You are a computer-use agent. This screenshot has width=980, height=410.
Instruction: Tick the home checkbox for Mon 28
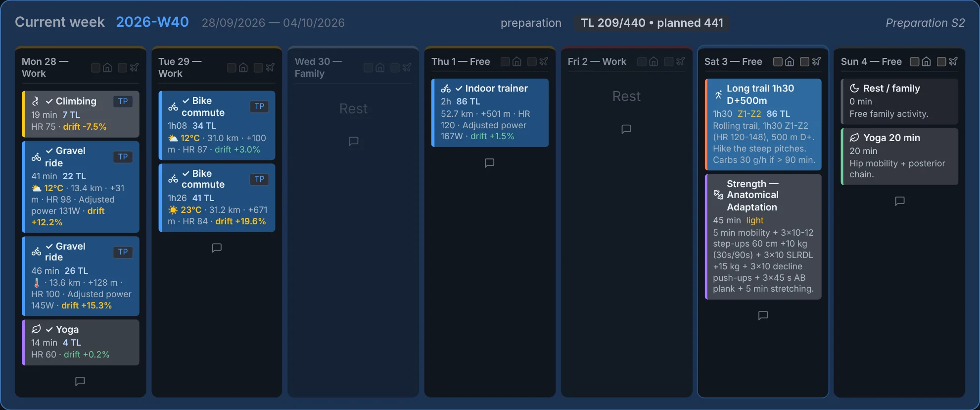coord(95,68)
